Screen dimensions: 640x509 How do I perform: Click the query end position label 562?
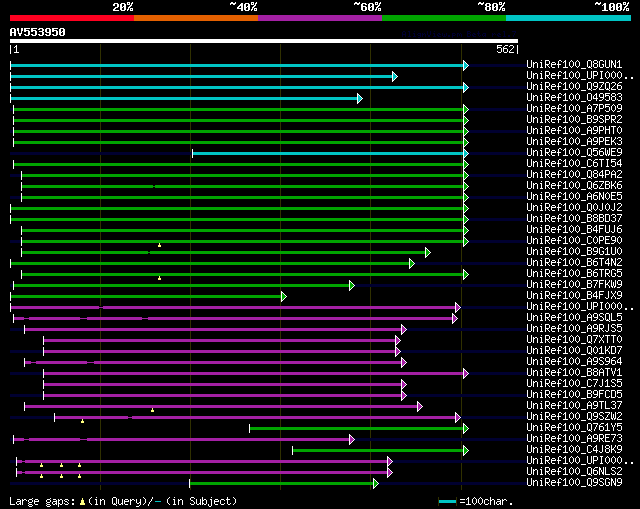(x=505, y=49)
